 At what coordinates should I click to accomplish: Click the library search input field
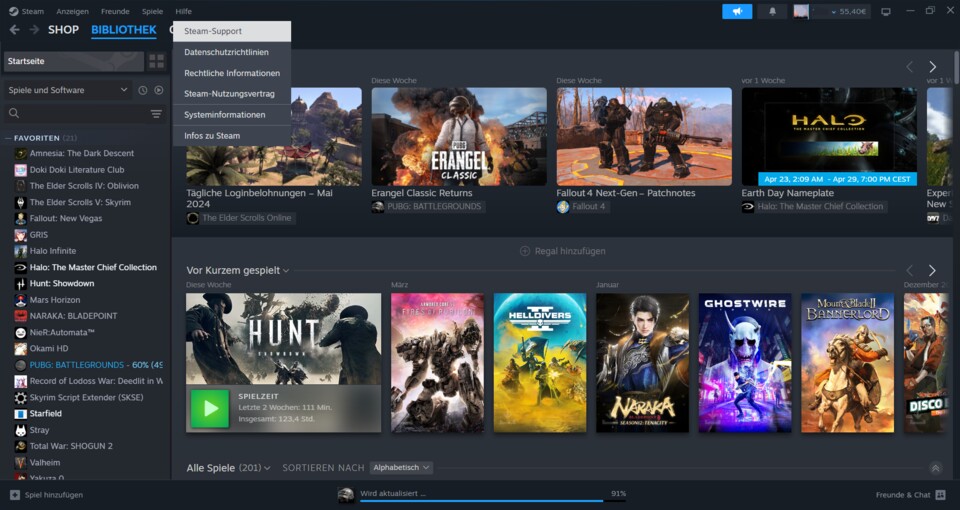click(84, 113)
